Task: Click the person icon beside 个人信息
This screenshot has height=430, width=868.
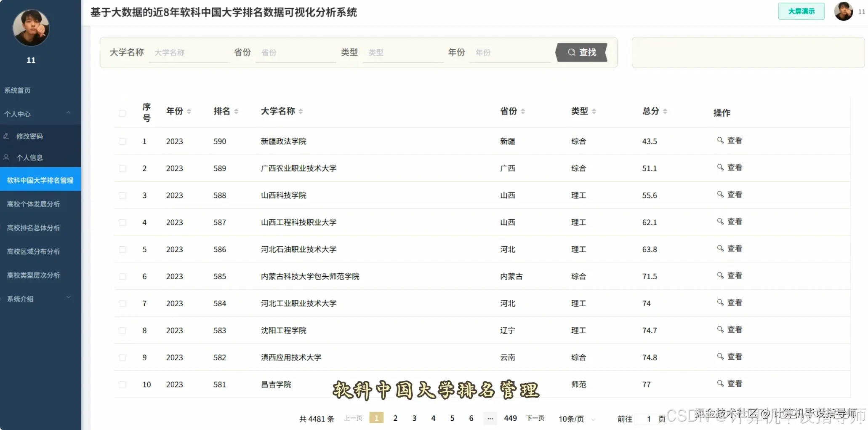Action: (x=6, y=157)
